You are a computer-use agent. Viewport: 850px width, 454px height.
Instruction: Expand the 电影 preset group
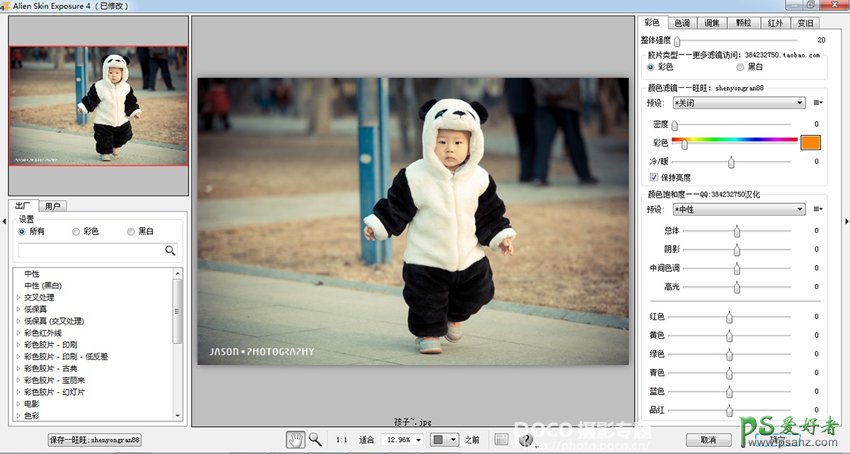pos(18,404)
